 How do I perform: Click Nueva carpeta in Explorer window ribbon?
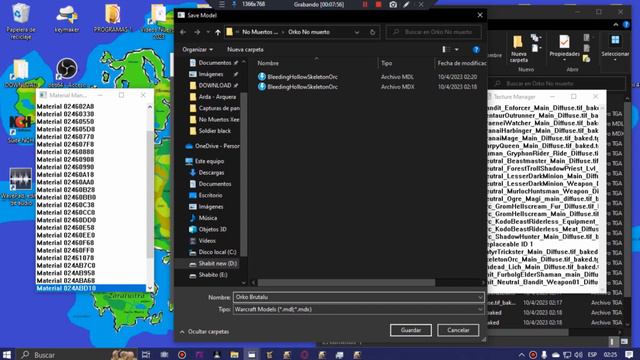tap(518, 49)
